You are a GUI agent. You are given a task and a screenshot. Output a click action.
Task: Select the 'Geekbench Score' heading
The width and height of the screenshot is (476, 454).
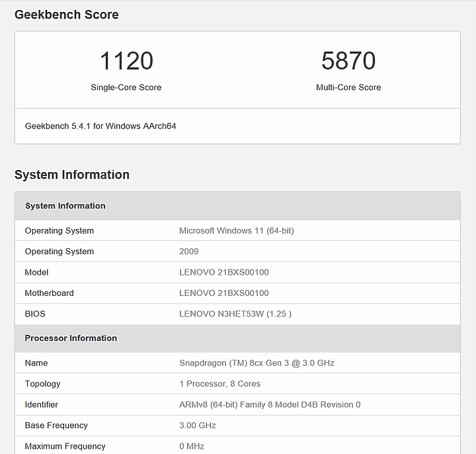click(67, 15)
